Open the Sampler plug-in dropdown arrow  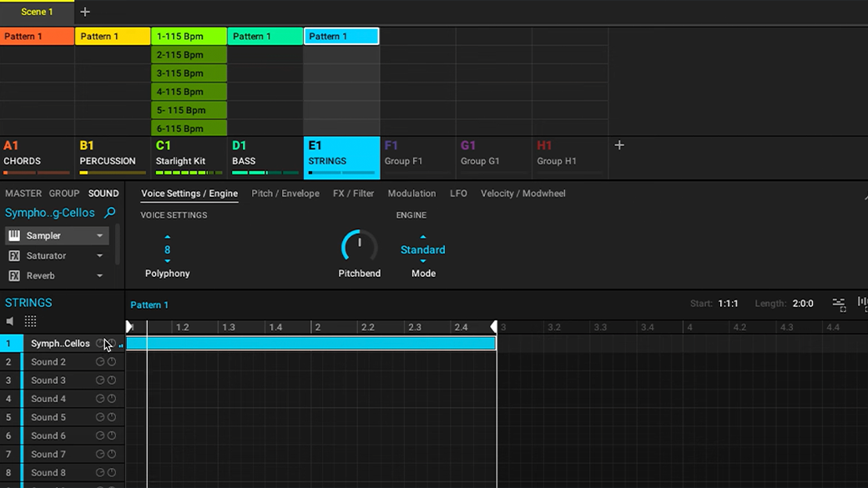99,236
